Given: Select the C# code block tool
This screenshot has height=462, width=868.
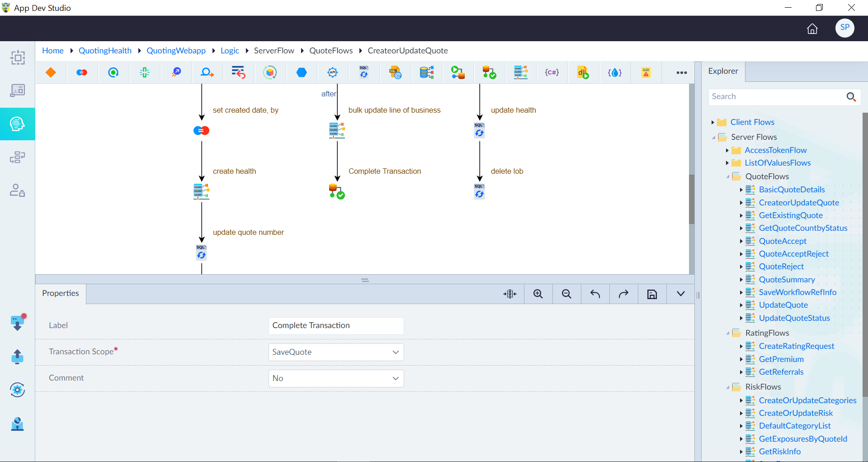Looking at the screenshot, I should point(552,72).
